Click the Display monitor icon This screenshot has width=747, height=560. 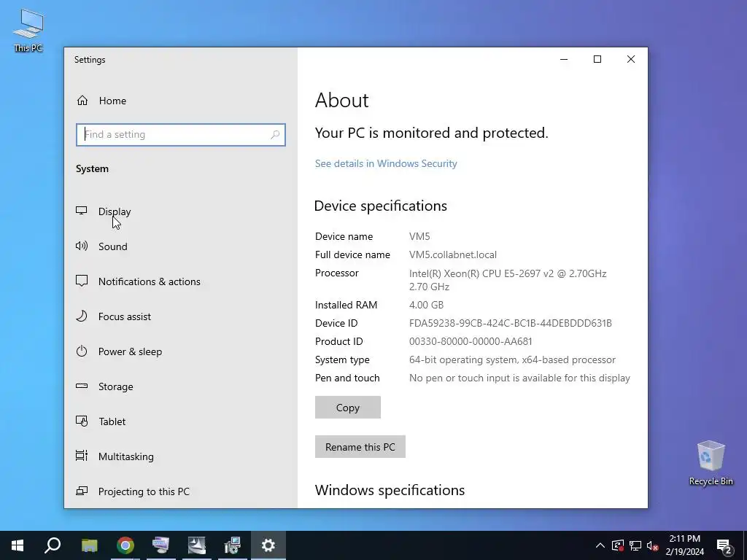click(82, 211)
